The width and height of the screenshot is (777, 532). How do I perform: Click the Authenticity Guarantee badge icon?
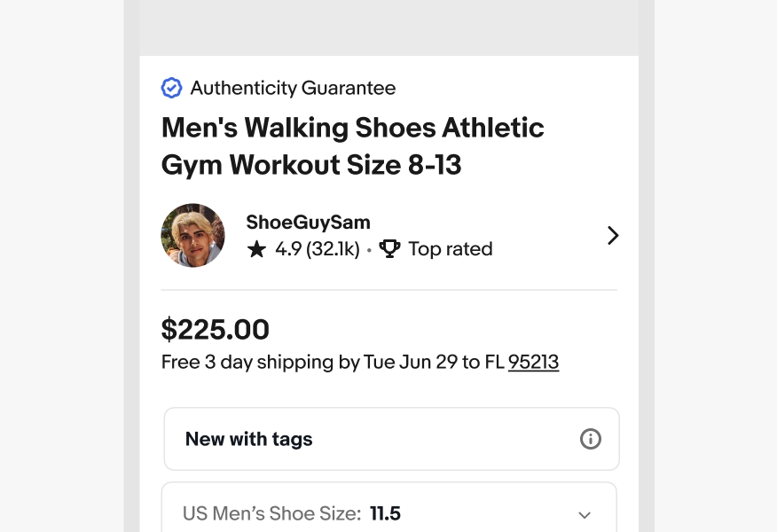[172, 88]
